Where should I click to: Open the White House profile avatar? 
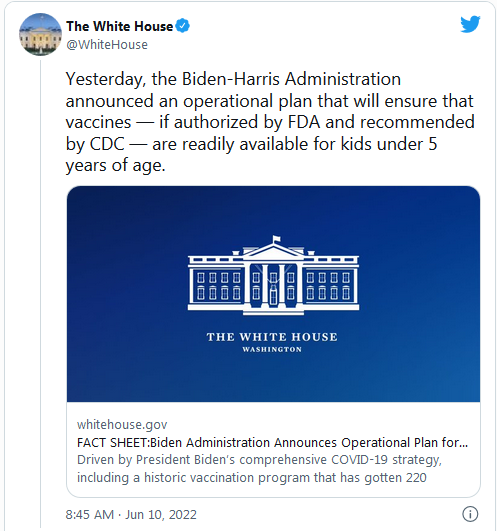point(40,34)
